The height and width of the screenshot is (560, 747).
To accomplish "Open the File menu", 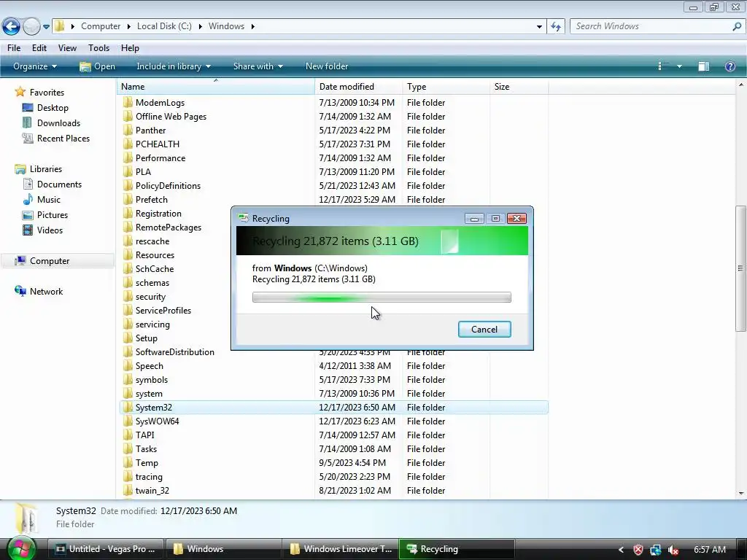I will tap(14, 48).
